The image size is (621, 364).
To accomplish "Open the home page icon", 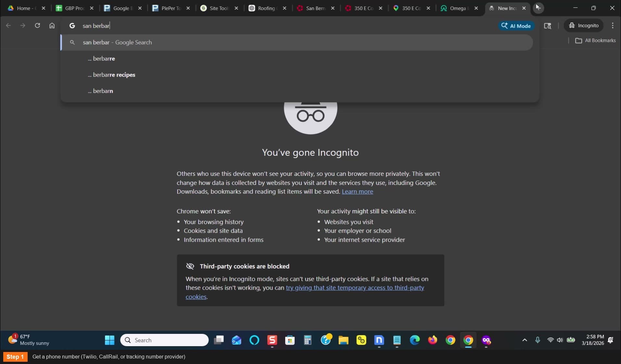I will tap(52, 26).
